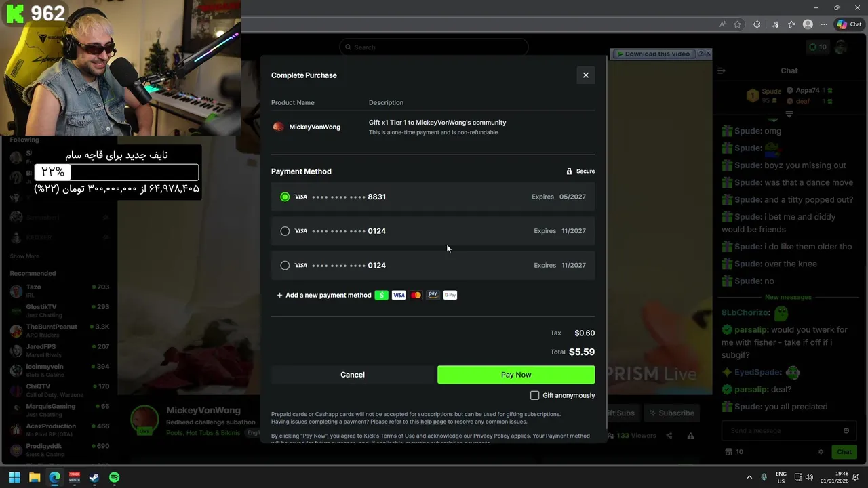
Task: Click the Pools, Hot Tubs & Bikinis category
Action: 203,432
